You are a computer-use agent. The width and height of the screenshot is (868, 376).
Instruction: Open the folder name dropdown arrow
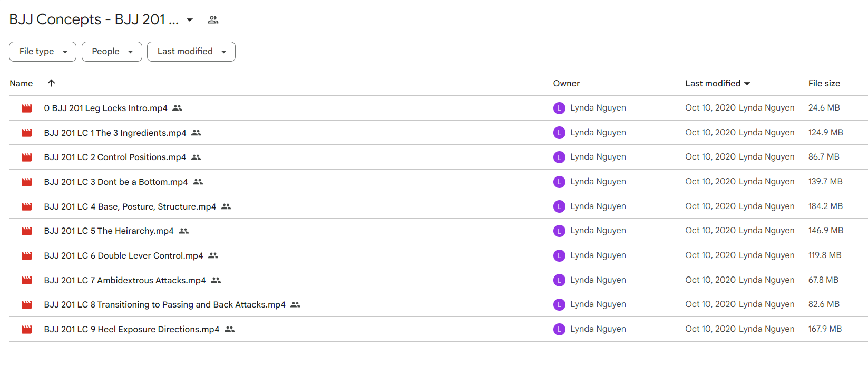pos(190,20)
